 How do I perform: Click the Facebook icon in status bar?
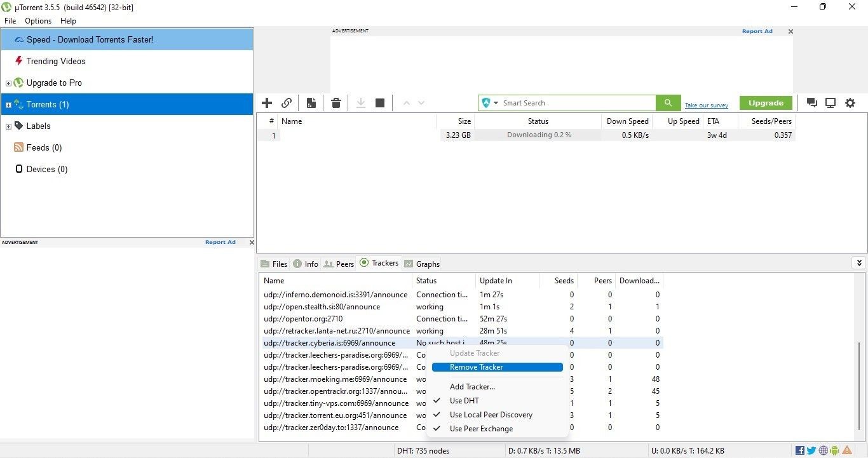(x=800, y=451)
